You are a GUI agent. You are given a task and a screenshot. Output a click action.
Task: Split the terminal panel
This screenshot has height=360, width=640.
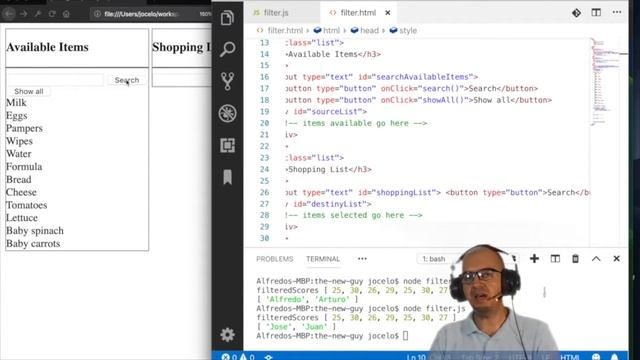[x=555, y=259]
